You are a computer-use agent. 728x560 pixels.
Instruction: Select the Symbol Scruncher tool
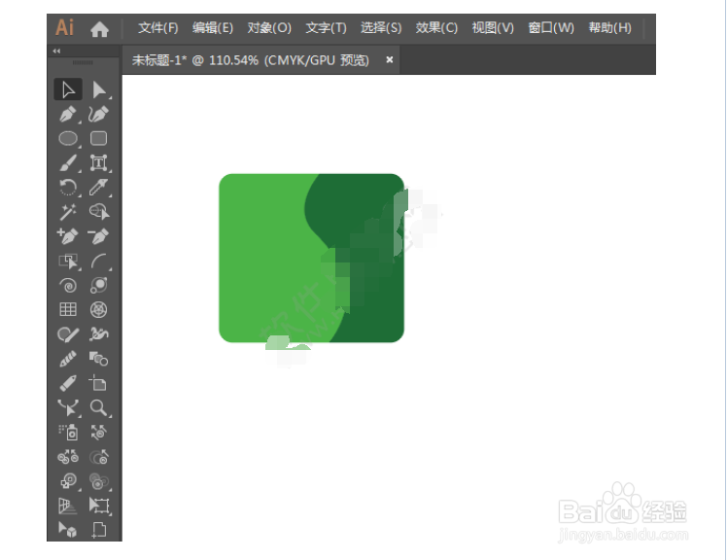pyautogui.click(x=68, y=457)
